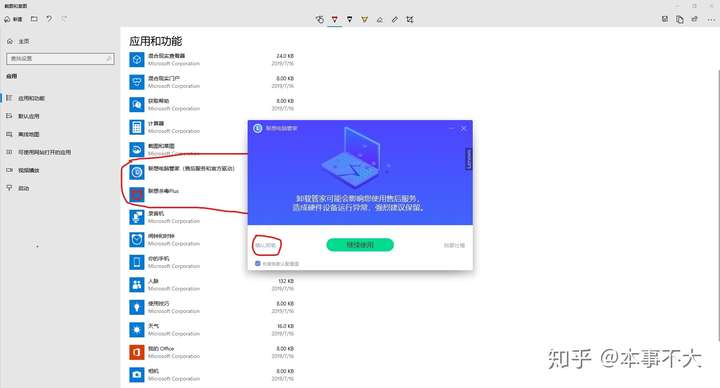This screenshot has width=720, height=388.
Task: Select the black pencil tool
Action: tap(349, 19)
